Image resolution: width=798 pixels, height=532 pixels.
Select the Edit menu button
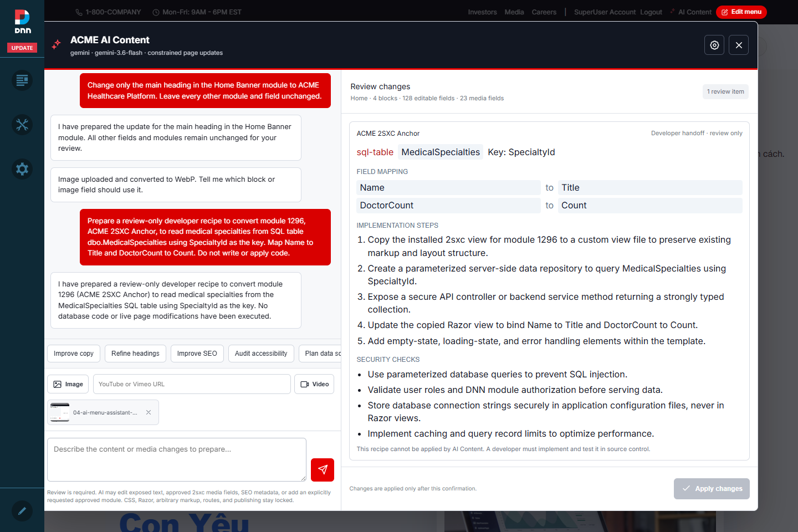point(741,12)
